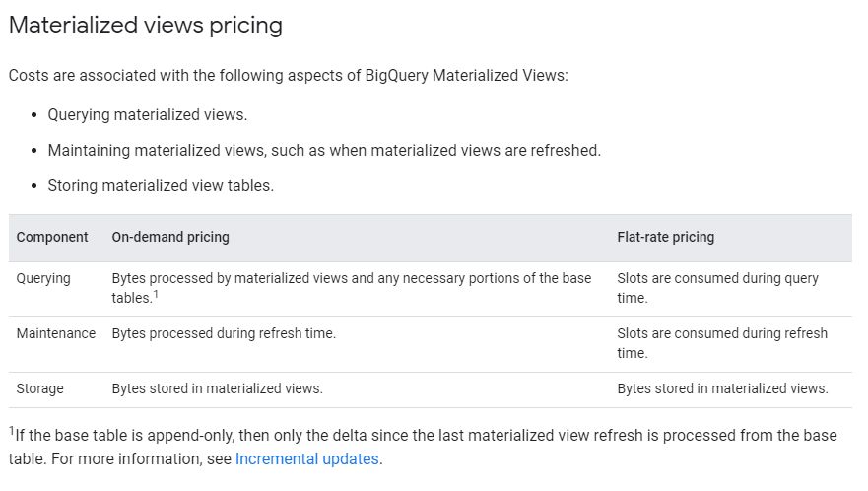868x491 pixels.
Task: Select the Maintenance row label
Action: tap(56, 333)
